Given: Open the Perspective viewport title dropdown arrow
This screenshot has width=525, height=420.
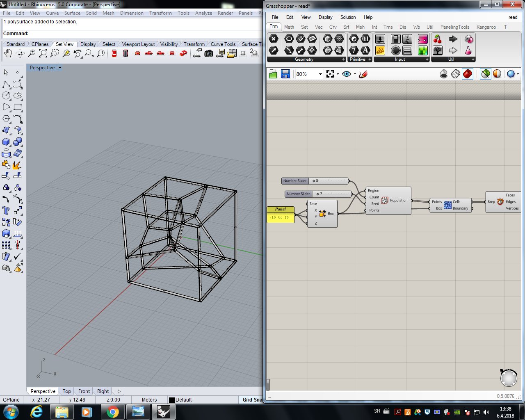Looking at the screenshot, I should coord(60,68).
